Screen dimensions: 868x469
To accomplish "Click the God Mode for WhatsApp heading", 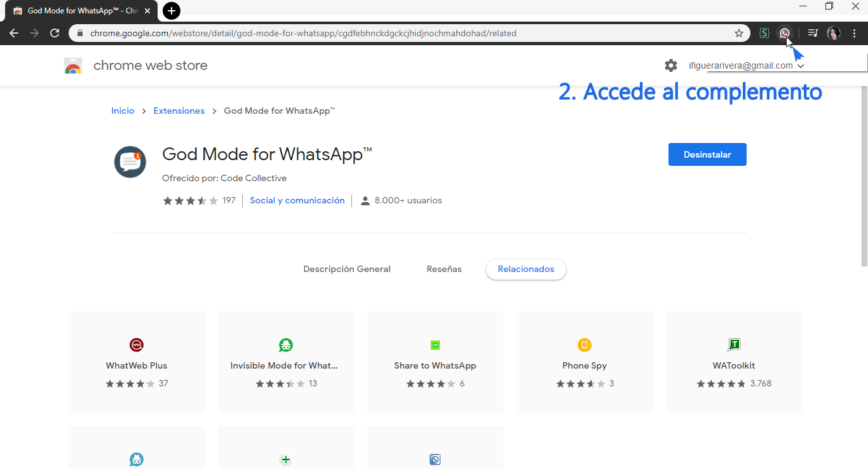I will coord(267,154).
